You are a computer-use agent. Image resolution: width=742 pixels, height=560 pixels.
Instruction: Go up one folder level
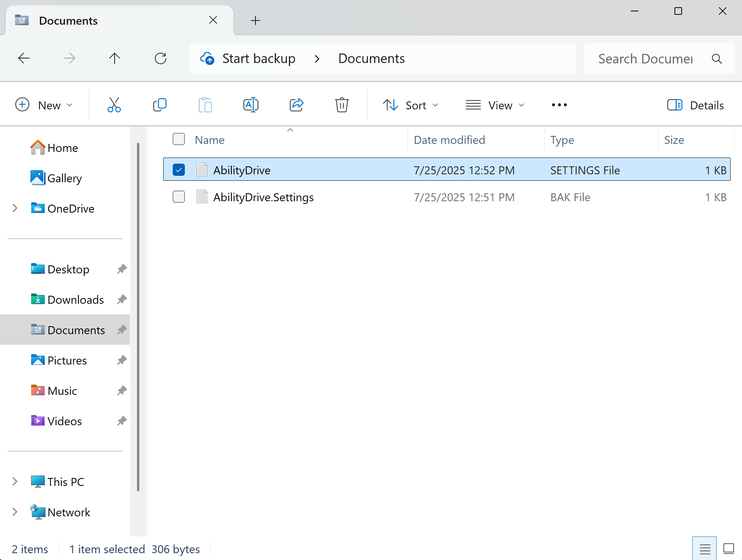[115, 58]
